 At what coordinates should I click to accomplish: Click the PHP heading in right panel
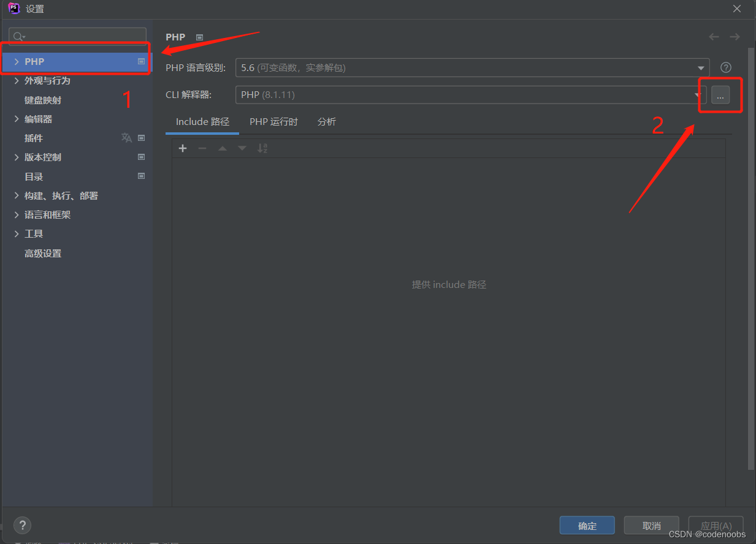[x=175, y=37]
